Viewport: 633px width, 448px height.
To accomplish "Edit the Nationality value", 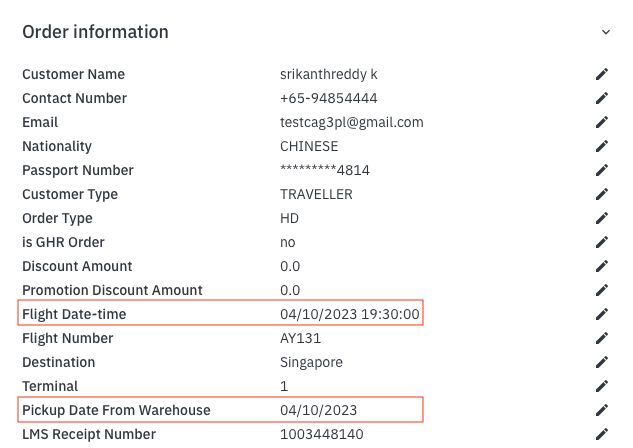I will click(602, 146).
